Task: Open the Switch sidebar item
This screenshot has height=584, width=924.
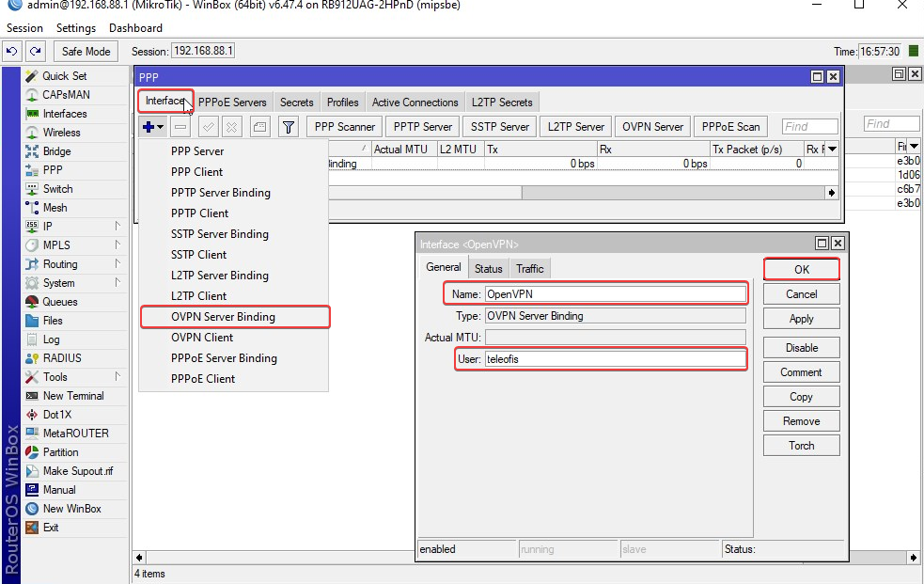Action: pyautogui.click(x=57, y=189)
